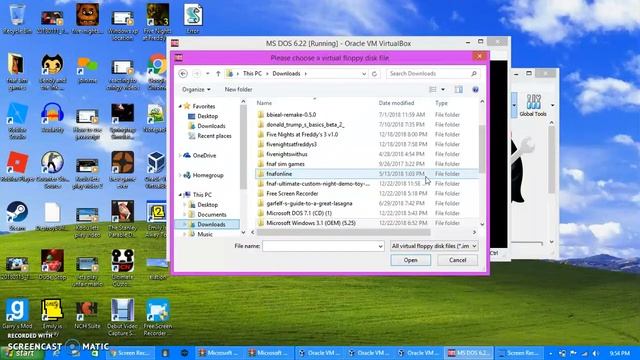640x360 pixels.
Task: Click the File name input field
Action: point(323,246)
